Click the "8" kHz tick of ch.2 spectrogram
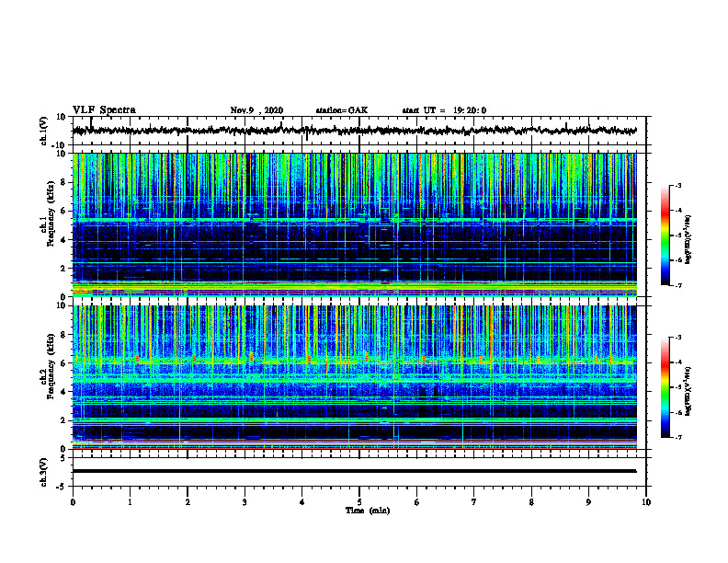Image resolution: width=728 pixels, height=563 pixels. point(63,335)
